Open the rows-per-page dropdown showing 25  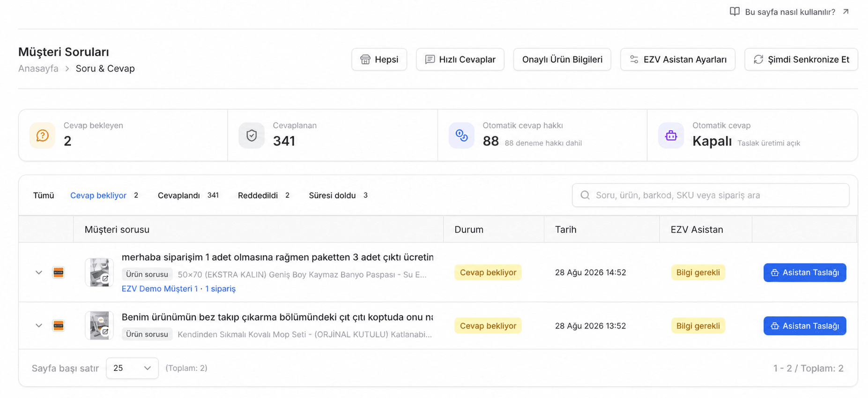point(132,368)
